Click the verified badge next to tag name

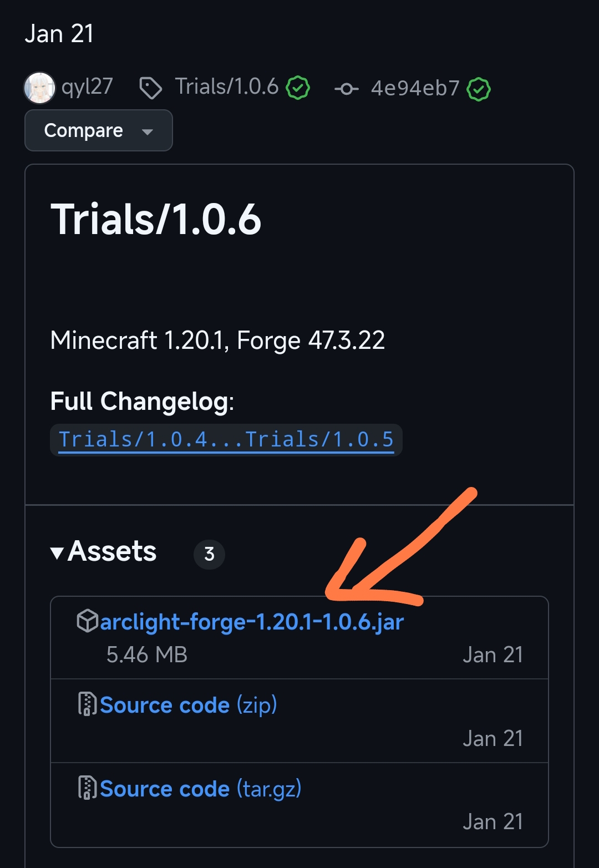(298, 88)
